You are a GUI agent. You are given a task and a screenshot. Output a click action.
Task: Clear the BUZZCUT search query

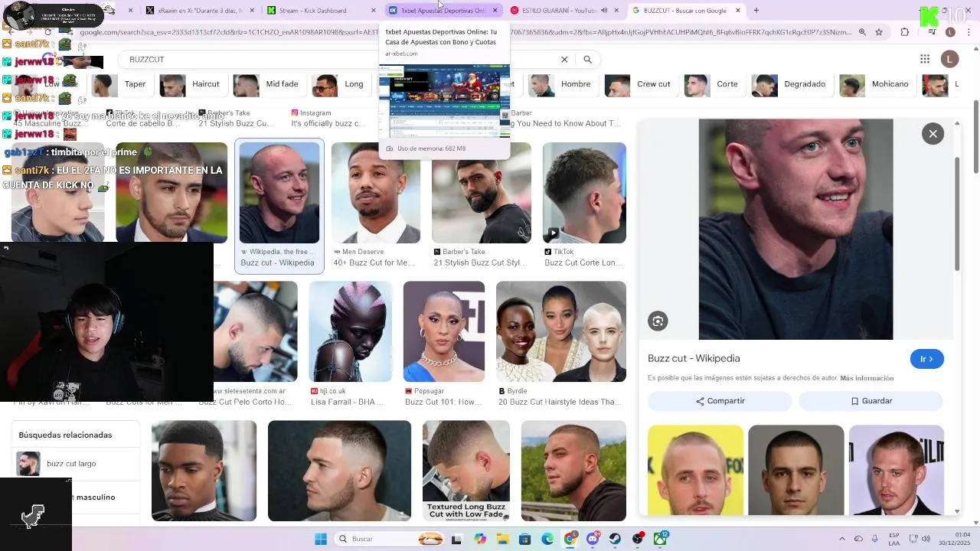click(x=564, y=59)
